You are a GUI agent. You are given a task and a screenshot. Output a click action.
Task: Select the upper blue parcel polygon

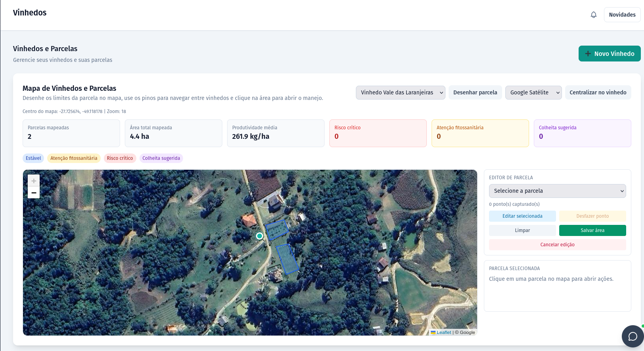click(277, 230)
